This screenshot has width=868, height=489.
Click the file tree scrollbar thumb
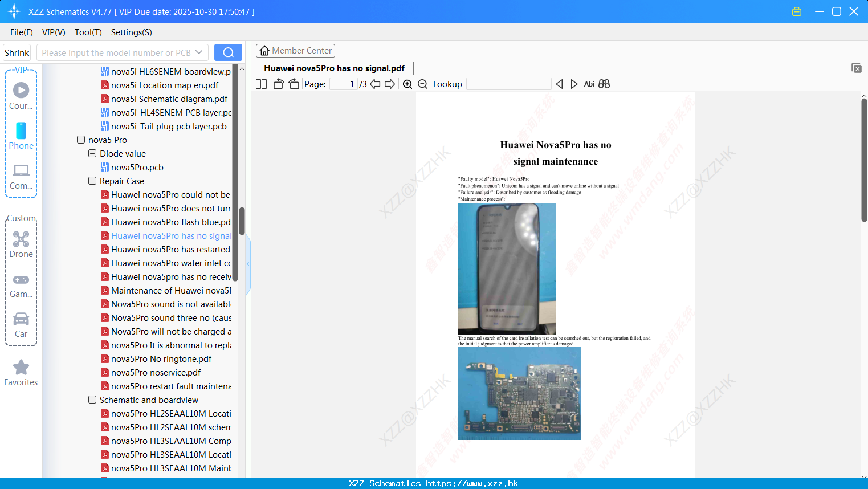(242, 221)
